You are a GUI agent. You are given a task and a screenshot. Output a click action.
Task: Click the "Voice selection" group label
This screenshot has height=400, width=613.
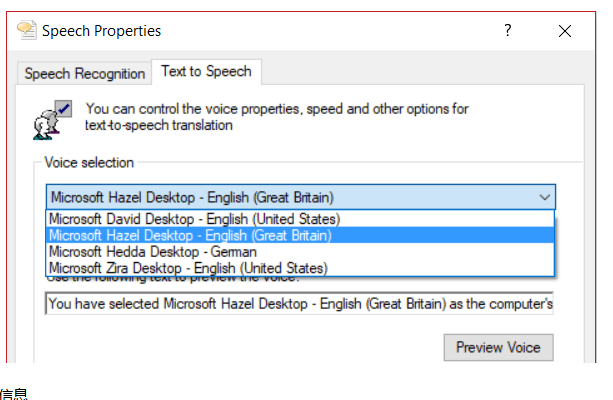point(89,162)
